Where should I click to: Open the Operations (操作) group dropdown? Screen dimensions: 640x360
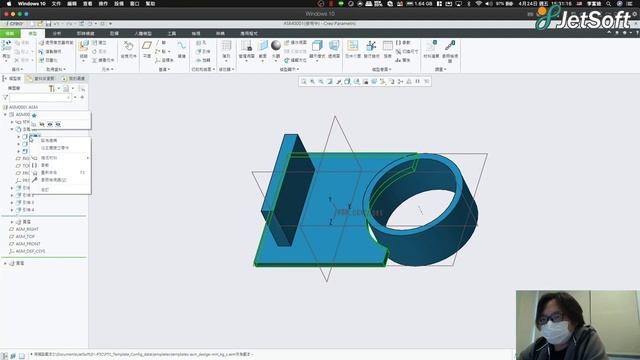point(17,69)
